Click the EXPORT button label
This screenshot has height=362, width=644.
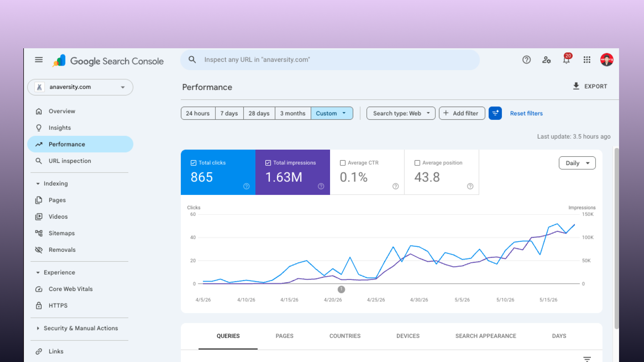[x=596, y=86]
